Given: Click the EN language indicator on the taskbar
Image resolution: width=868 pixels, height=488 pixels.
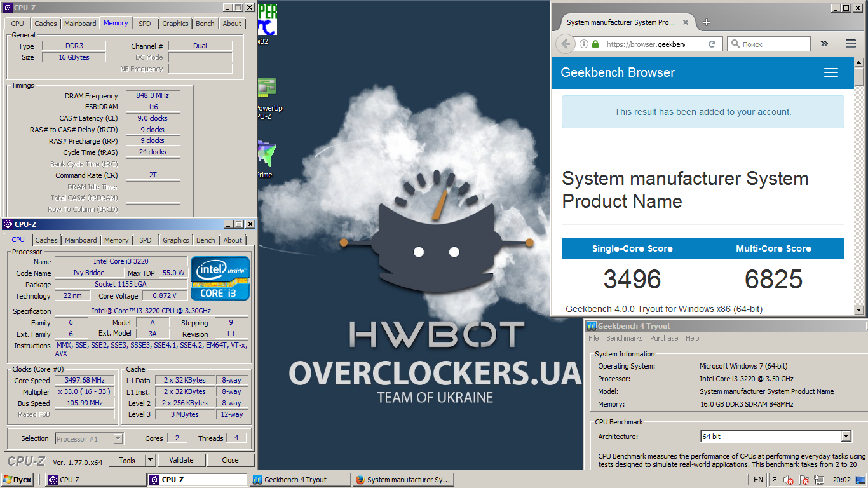Looking at the screenshot, I should 758,480.
